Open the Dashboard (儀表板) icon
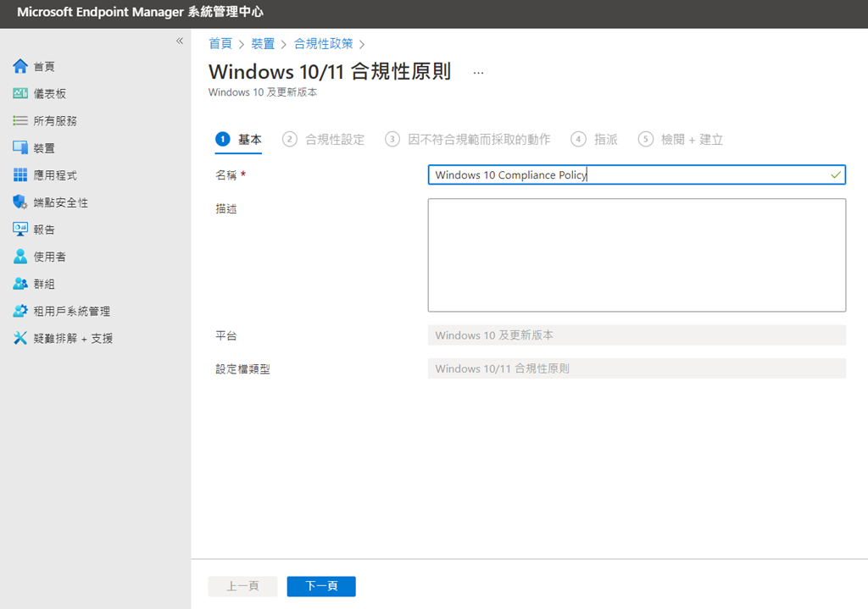Viewport: 868px width, 609px height. (20, 94)
